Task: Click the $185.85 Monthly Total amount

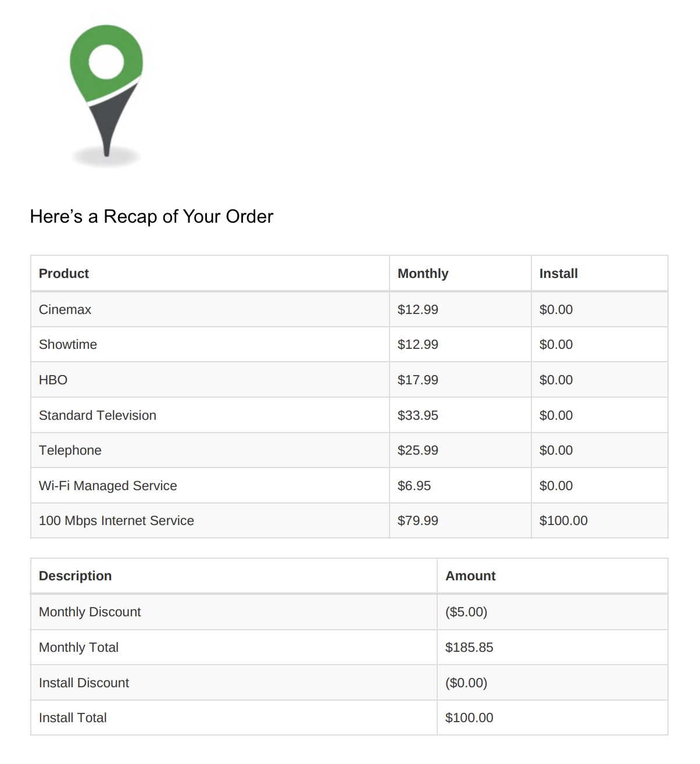Action: (469, 647)
